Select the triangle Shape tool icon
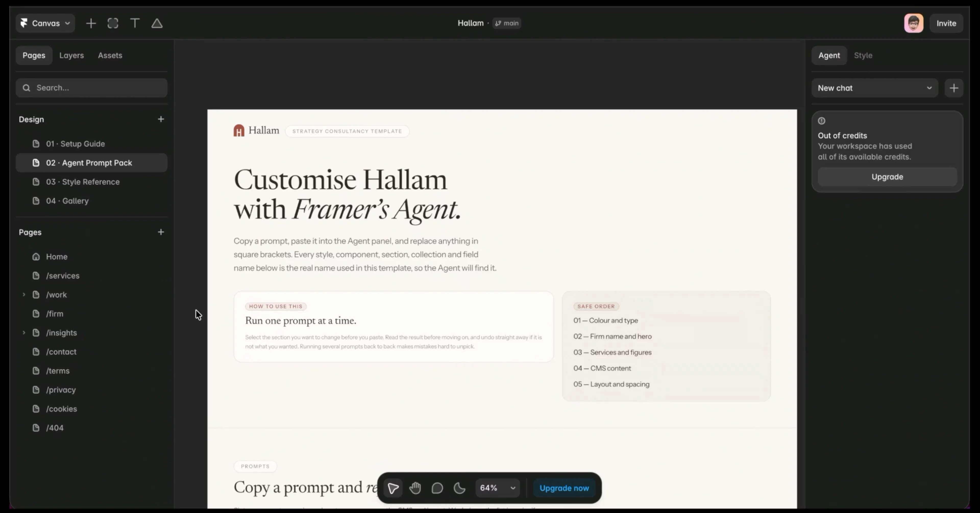The image size is (980, 513). click(x=157, y=23)
